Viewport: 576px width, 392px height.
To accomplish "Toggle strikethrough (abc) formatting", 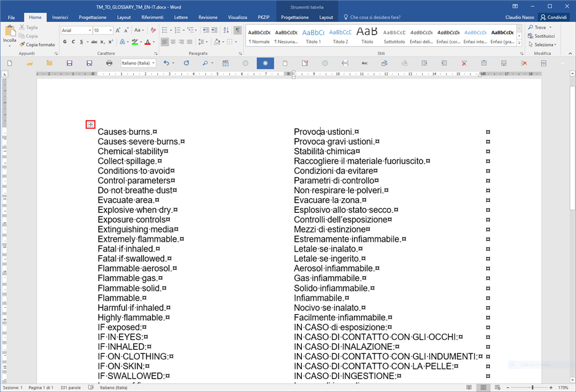I will (94, 42).
